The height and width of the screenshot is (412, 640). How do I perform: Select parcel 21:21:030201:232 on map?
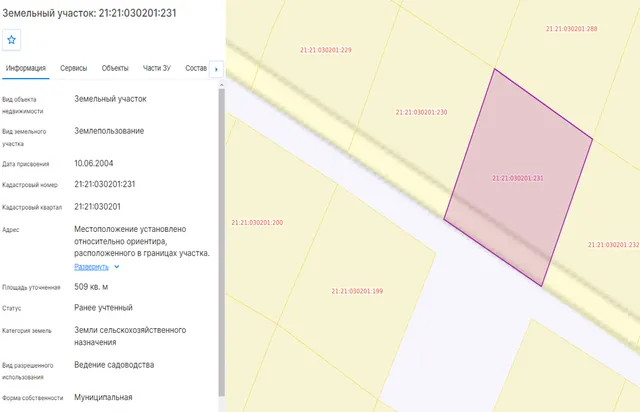click(613, 245)
